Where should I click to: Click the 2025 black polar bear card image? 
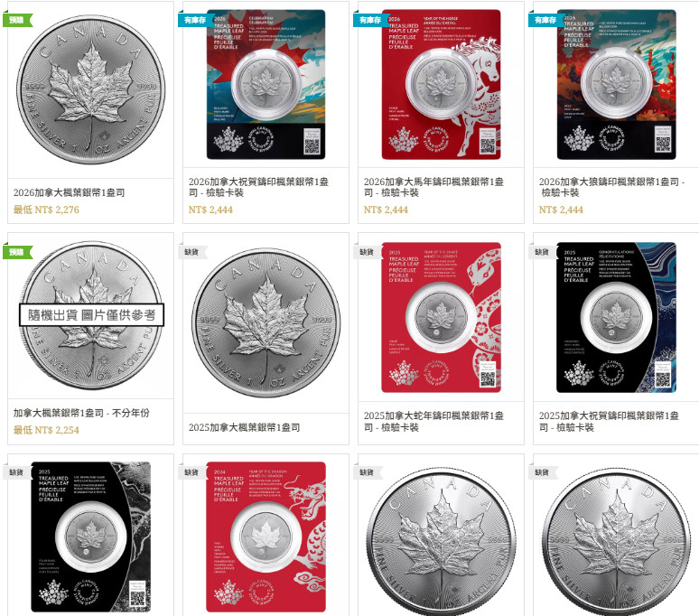(x=91, y=537)
